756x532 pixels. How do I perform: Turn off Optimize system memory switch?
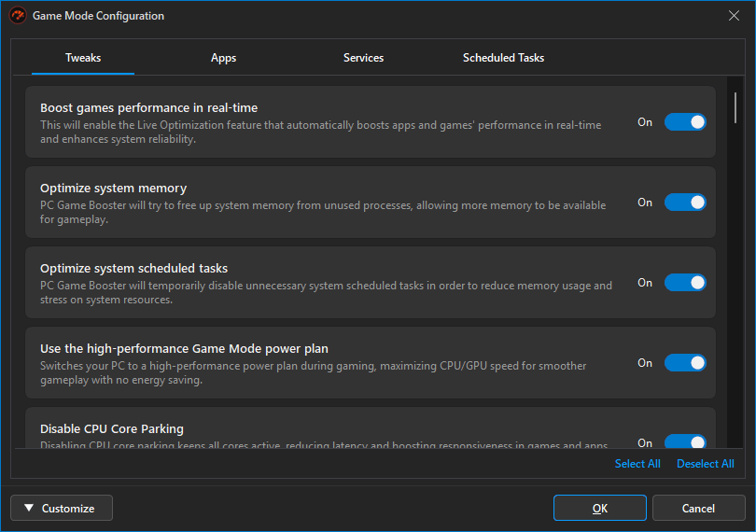coord(685,203)
